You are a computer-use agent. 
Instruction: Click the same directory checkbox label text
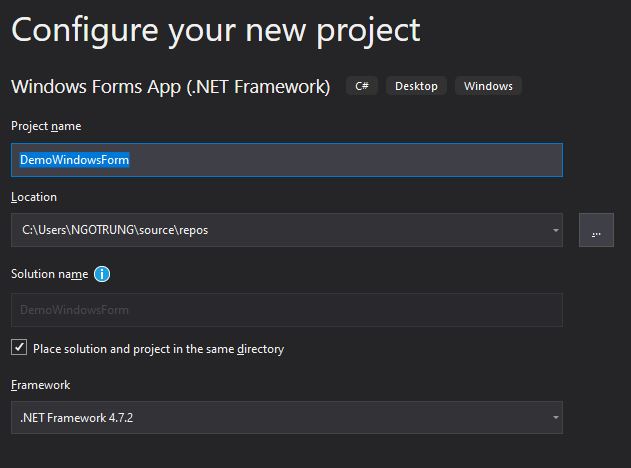click(x=158, y=349)
